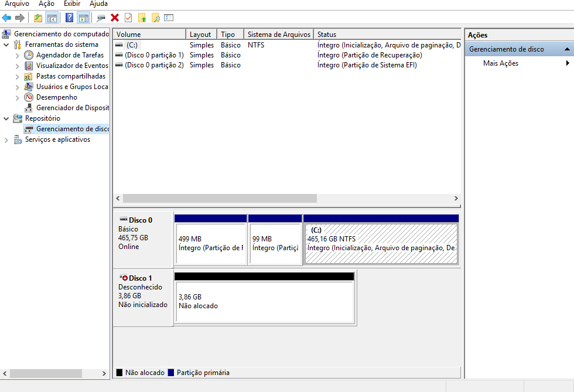Click the grey Forward arrow in the toolbar
Viewport: 574px width, 392px height.
pyautogui.click(x=20, y=18)
